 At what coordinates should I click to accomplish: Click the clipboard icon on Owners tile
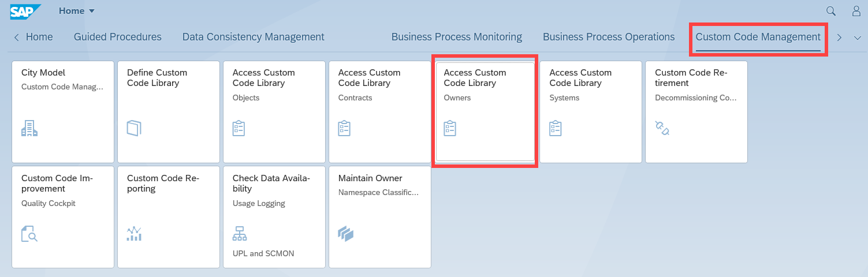click(x=450, y=128)
